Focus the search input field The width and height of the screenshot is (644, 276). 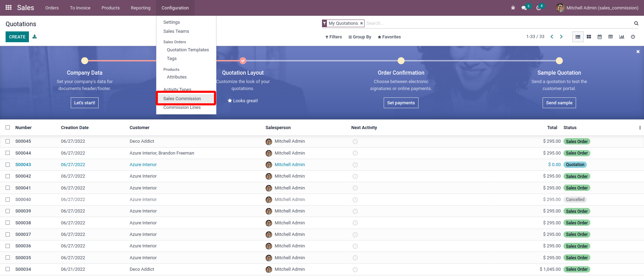(x=498, y=23)
